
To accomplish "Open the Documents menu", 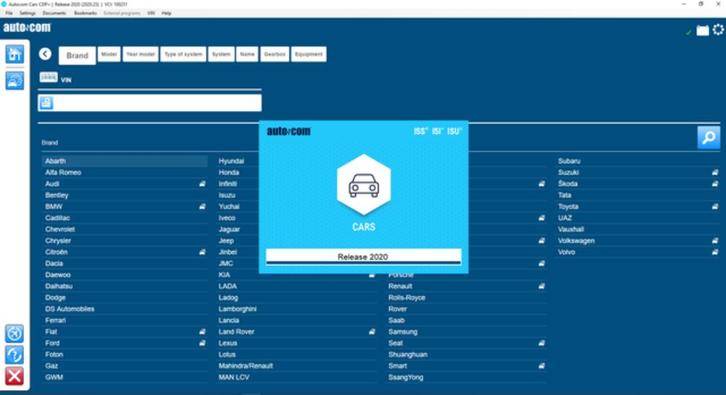I will [54, 13].
